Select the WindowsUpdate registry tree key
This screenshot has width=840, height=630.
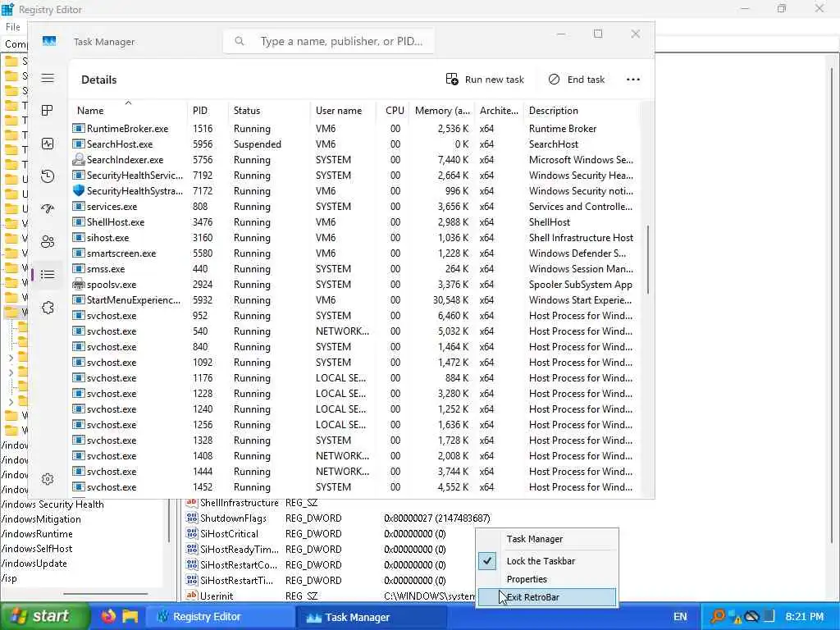tap(34, 563)
